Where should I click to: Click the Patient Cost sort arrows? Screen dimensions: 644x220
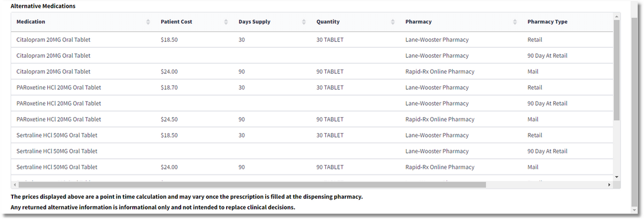226,22
